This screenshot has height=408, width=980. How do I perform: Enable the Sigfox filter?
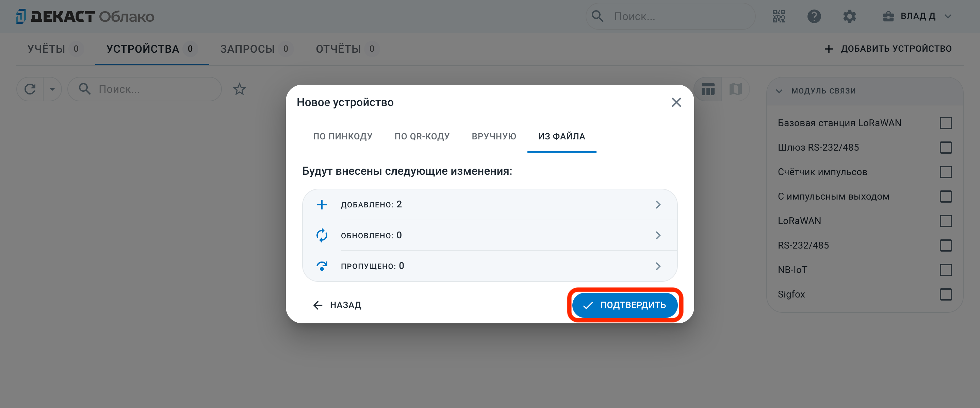(946, 294)
